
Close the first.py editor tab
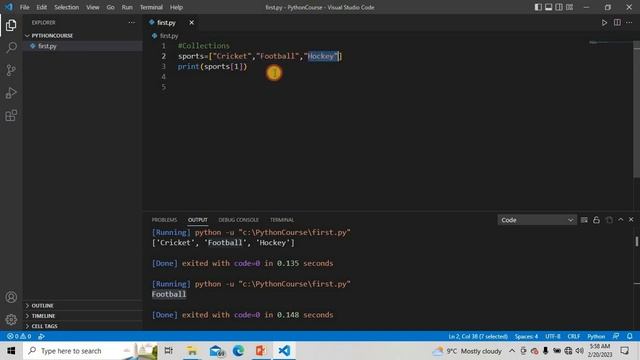click(191, 23)
